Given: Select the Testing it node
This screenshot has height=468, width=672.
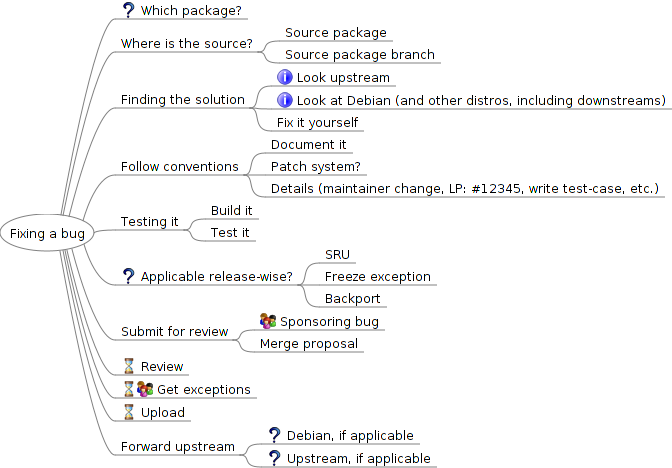Looking at the screenshot, I should pyautogui.click(x=149, y=222).
